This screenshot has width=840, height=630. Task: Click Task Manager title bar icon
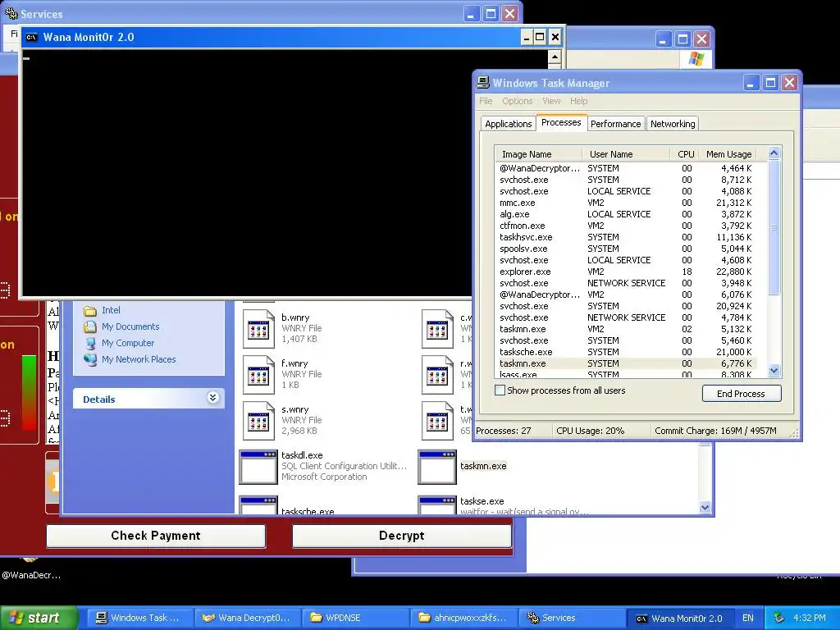click(x=483, y=83)
